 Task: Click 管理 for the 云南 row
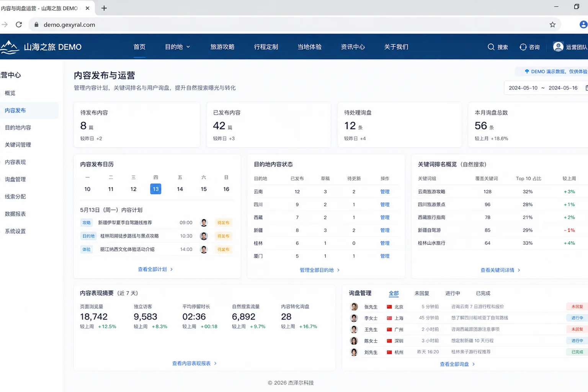385,192
